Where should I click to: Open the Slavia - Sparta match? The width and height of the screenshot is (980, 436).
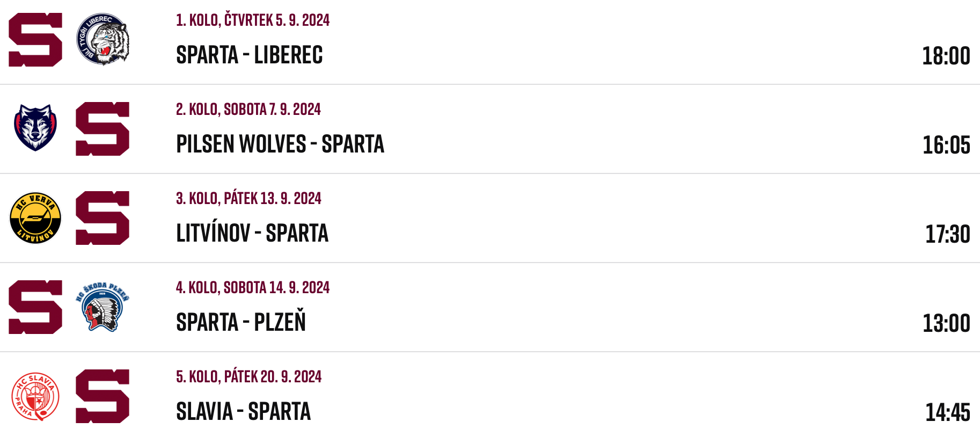click(244, 411)
